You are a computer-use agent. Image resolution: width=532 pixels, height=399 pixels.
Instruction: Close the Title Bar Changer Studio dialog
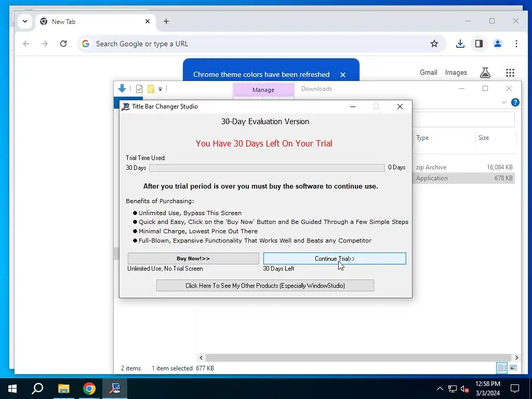(x=400, y=107)
